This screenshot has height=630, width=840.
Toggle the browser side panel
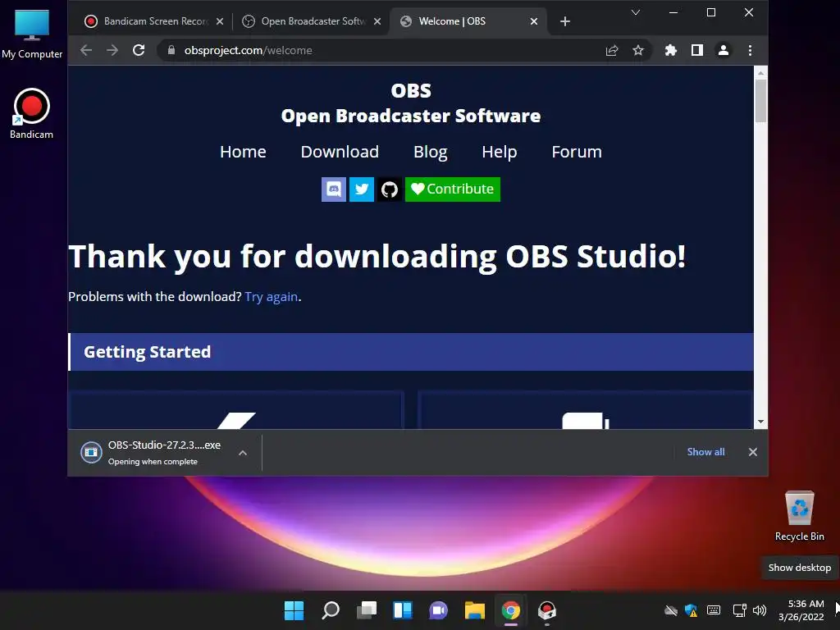[x=697, y=50]
